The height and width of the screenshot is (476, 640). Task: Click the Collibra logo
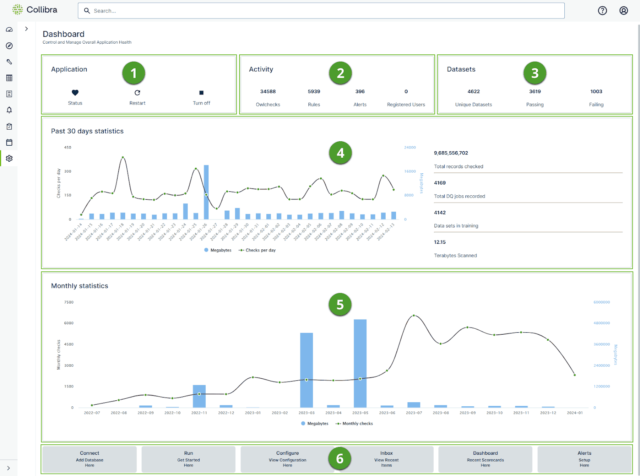tap(35, 9)
